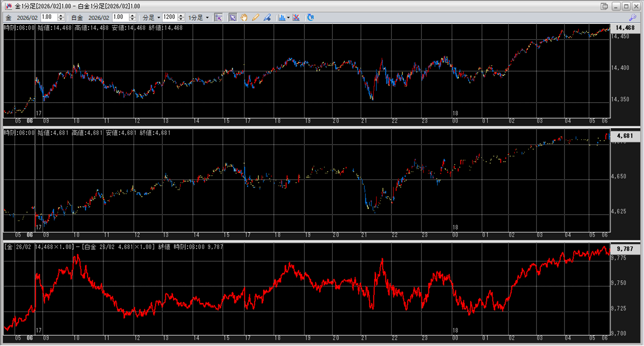Viewport: 644px width, 346px height.
Task: Expand the 分足 chart type dropdown
Action: 159,18
